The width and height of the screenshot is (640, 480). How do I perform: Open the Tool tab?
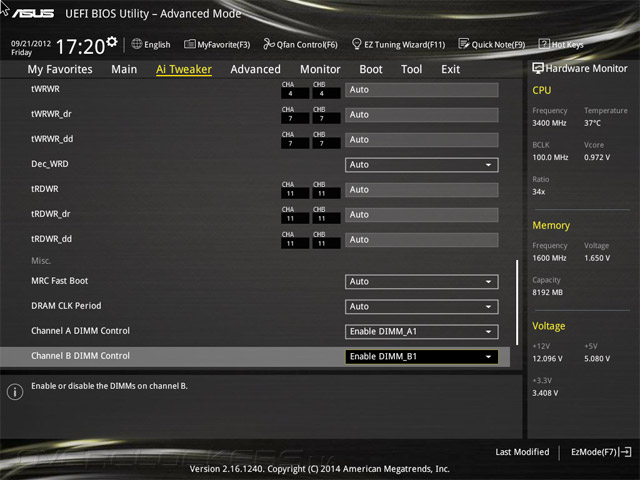[x=411, y=69]
